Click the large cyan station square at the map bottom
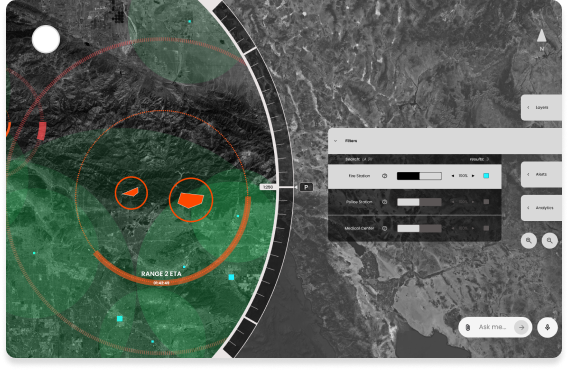The height and width of the screenshot is (370, 568). click(x=120, y=319)
